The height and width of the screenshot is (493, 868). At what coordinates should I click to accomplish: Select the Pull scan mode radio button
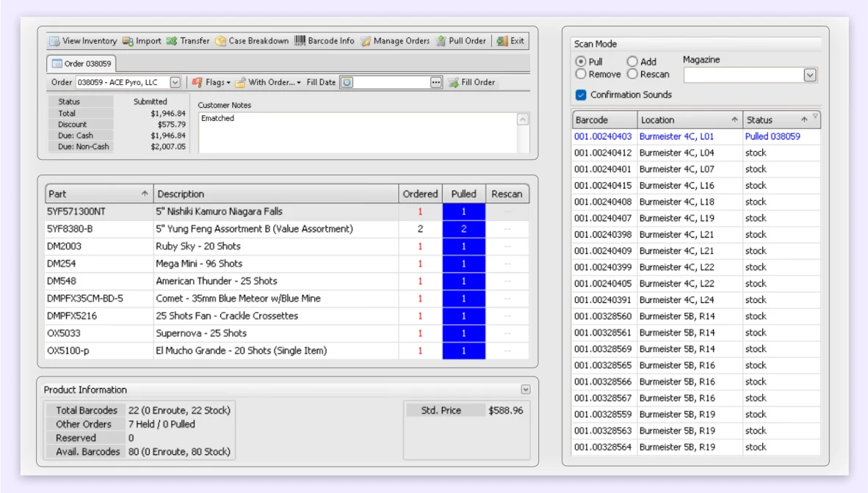pyautogui.click(x=581, y=62)
